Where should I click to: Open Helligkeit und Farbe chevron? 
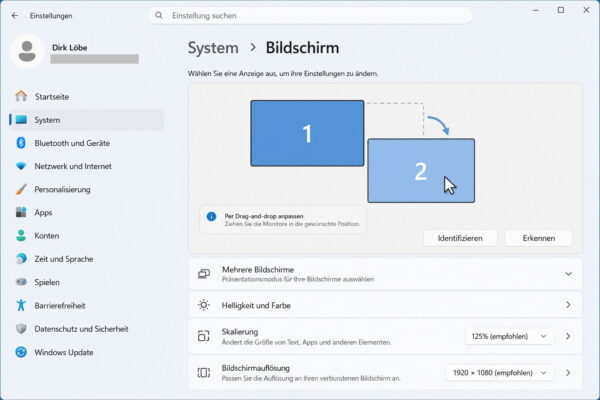[568, 305]
